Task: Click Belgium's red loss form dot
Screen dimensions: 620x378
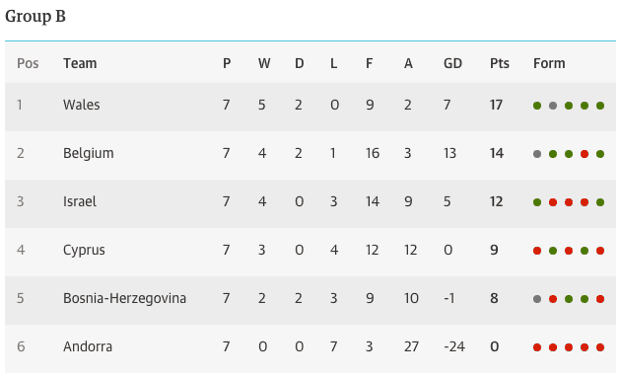Action: (584, 154)
